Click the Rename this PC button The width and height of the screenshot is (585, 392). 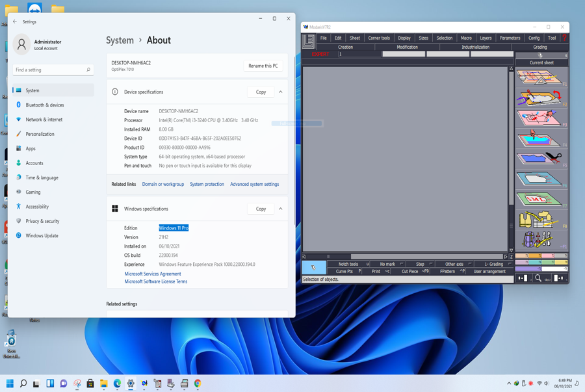(263, 66)
